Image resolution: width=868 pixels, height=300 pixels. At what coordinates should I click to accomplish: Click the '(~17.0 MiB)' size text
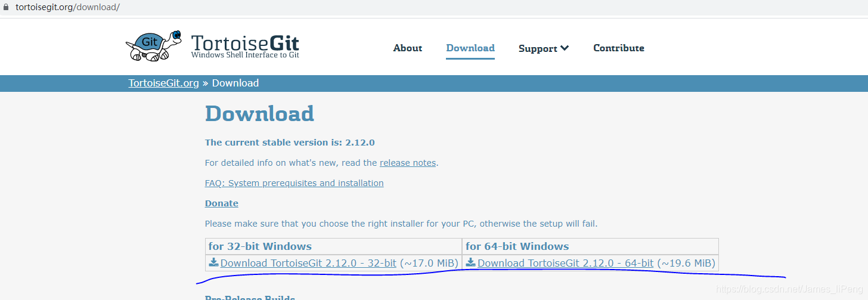[x=429, y=263]
